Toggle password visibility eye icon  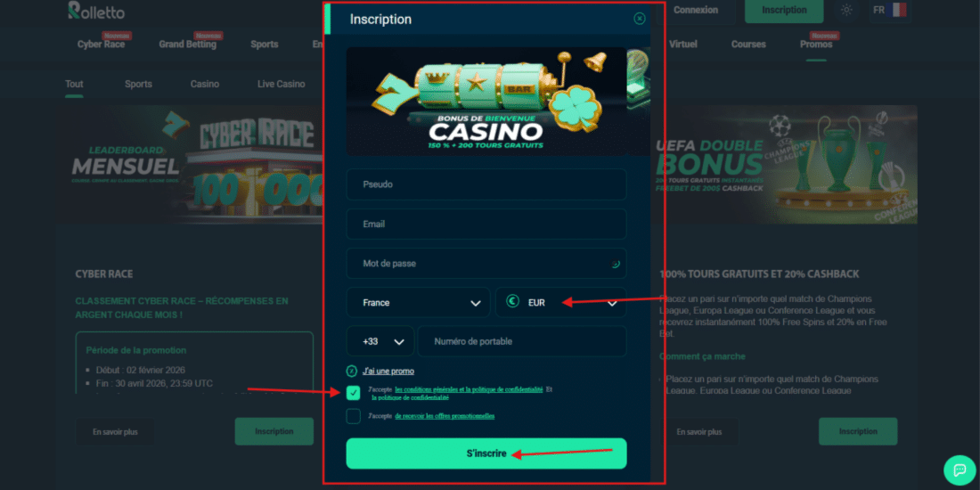615,264
